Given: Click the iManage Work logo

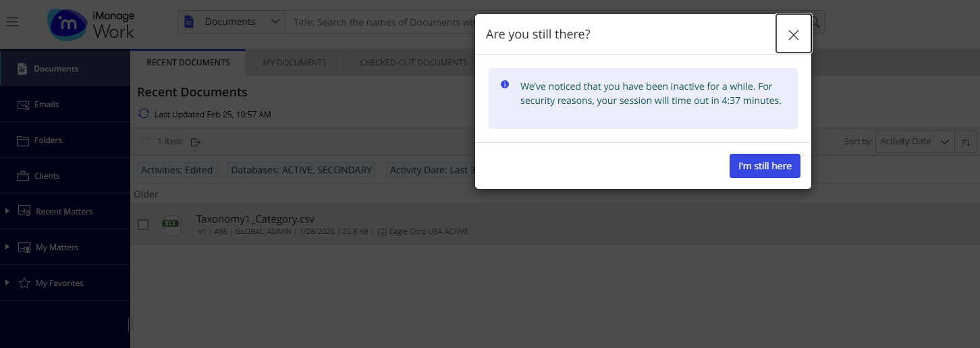Looking at the screenshot, I should pos(91,24).
